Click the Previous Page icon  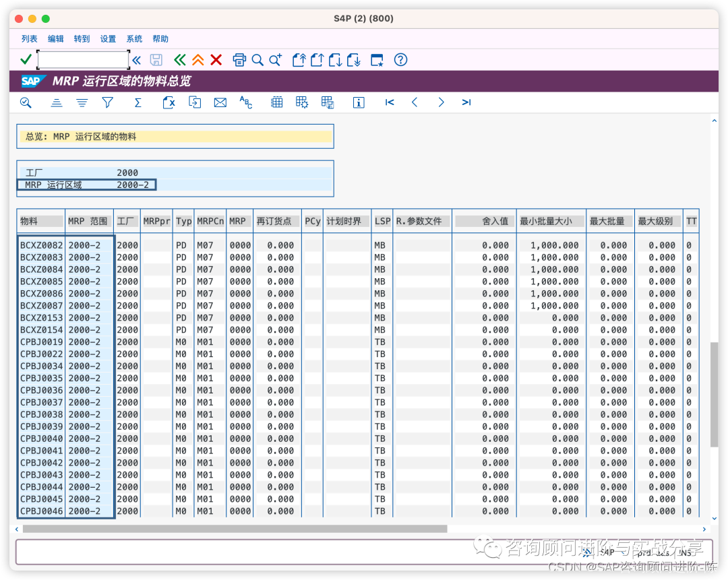point(317,60)
